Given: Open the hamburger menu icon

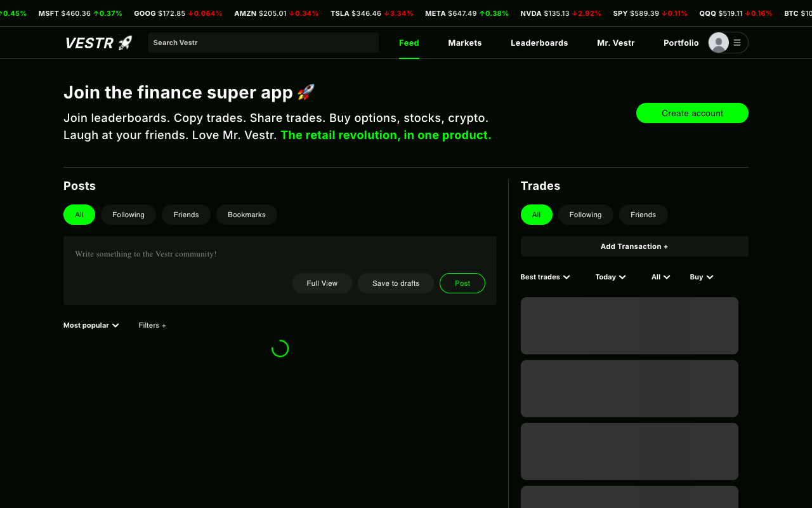Looking at the screenshot, I should pos(737,43).
